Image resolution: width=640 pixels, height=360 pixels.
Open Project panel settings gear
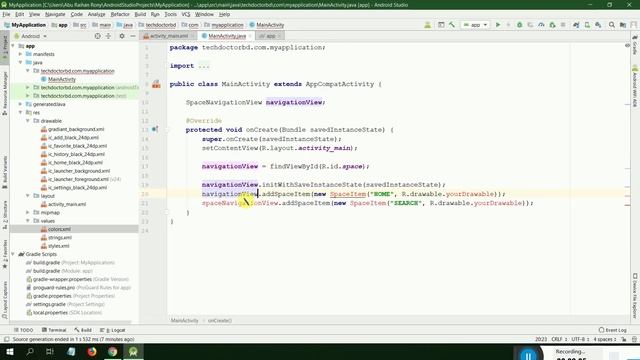point(122,36)
